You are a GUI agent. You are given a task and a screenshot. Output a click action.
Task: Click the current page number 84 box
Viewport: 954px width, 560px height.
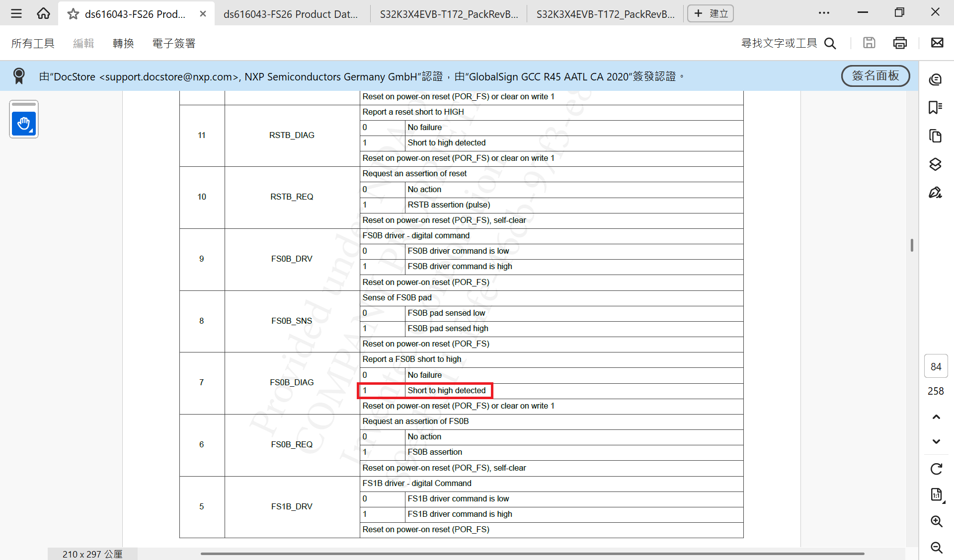pyautogui.click(x=936, y=366)
